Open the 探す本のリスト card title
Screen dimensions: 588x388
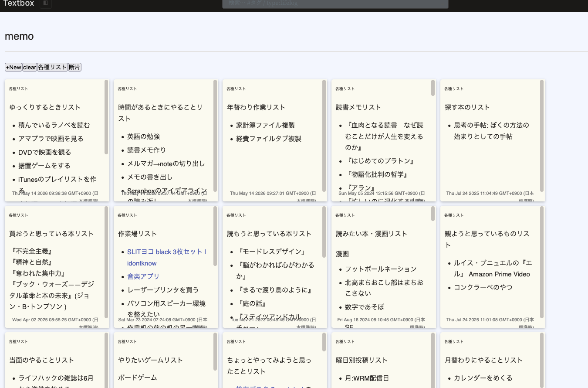coord(467,107)
